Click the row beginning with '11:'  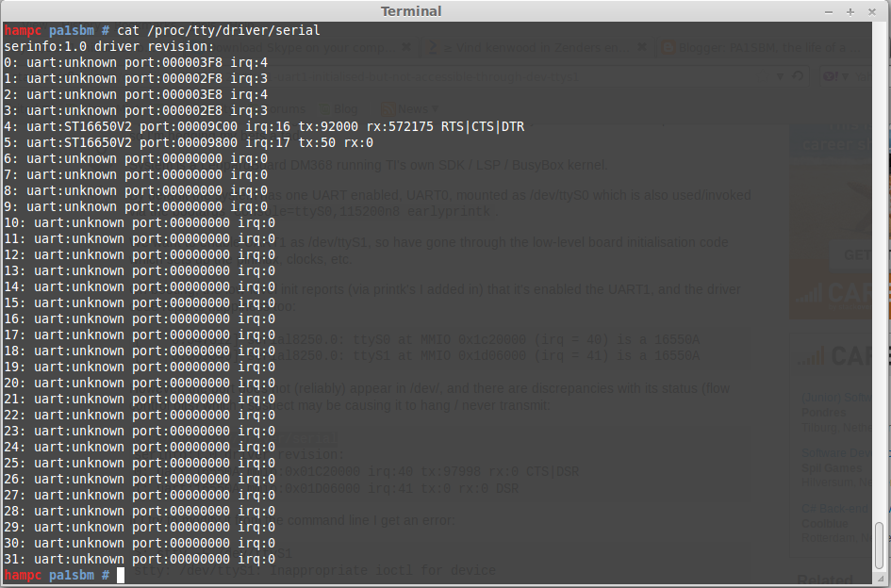[140, 238]
